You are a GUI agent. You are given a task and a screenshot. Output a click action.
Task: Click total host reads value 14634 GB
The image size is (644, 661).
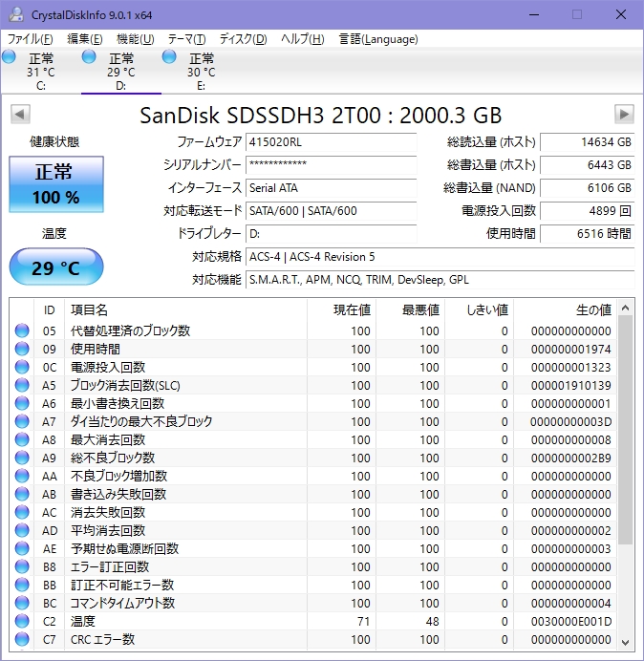(x=587, y=142)
